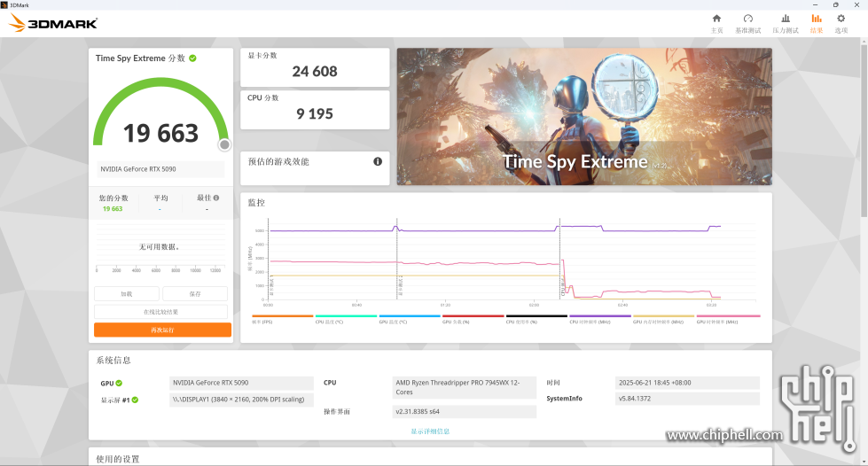Open Options (选项) gear icon
868x466 pixels.
841,23
